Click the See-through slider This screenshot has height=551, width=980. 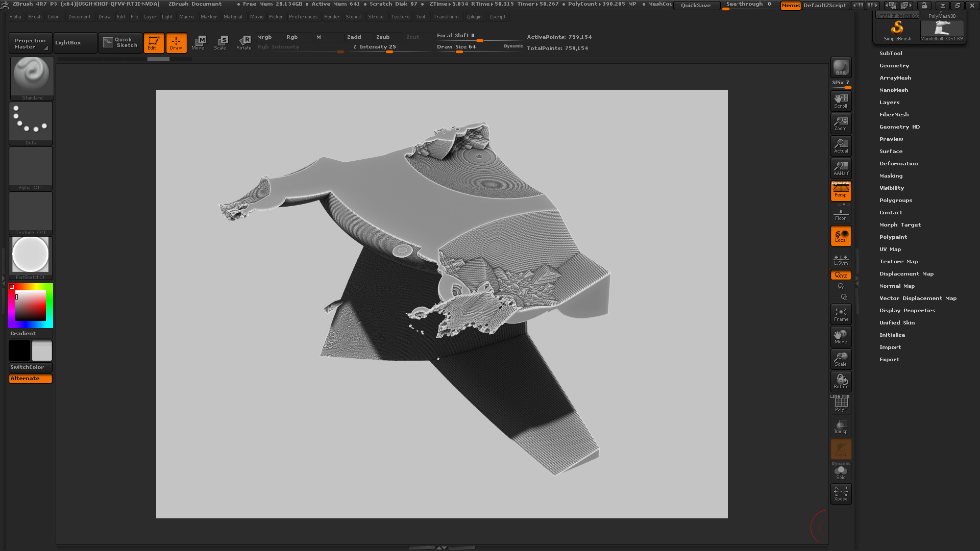749,5
